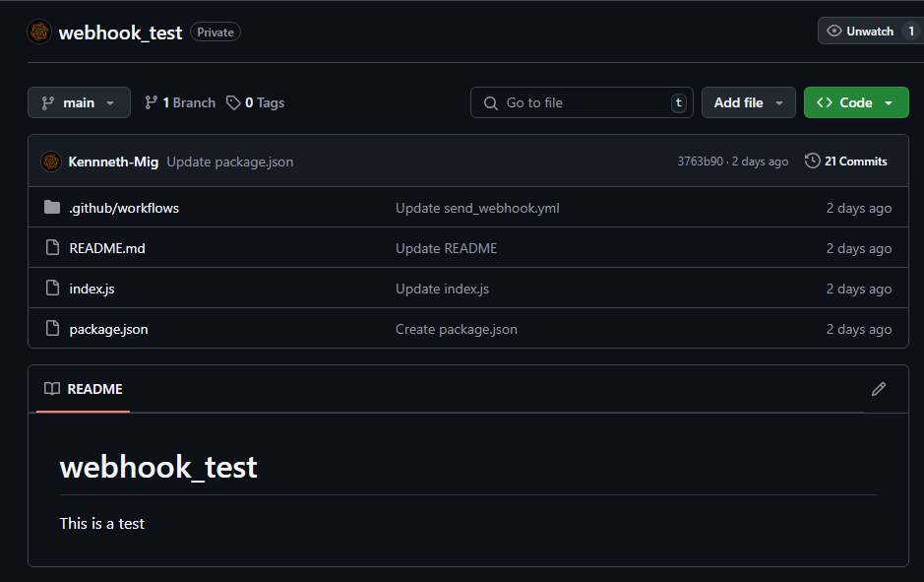Click the book icon on the README tab
The width and height of the screenshot is (924, 582).
coord(52,389)
